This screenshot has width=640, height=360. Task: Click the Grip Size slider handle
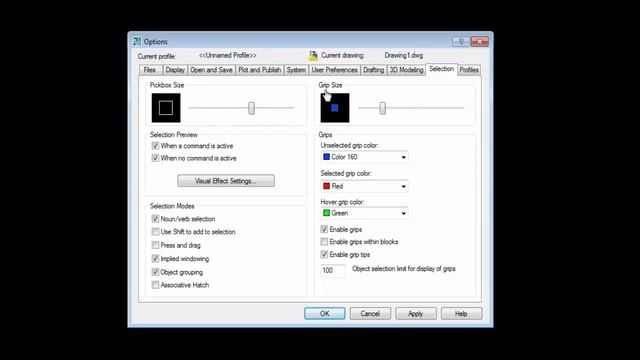click(x=382, y=108)
